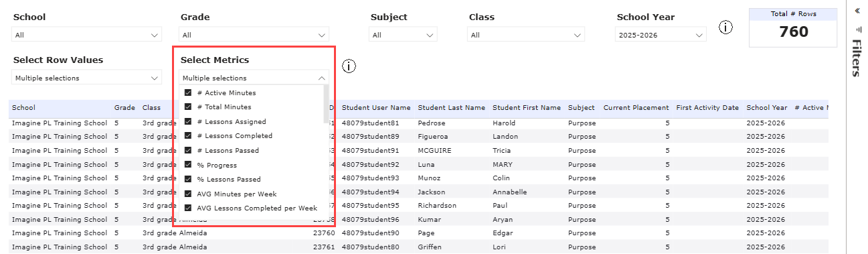Screen dimensions: 868x254
Task: Uncheck AVG Lessons Completed per Week
Action: pos(188,208)
